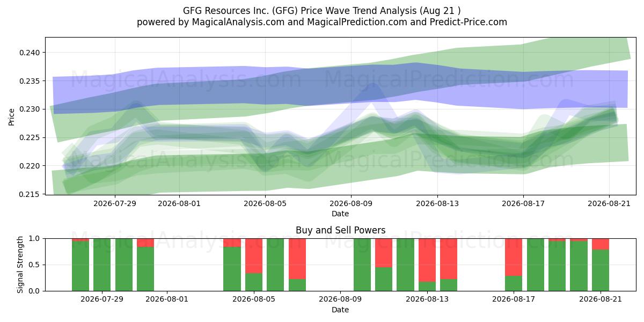Viewport: 644px width, 322px height.
Task: Click 2026-07-29 on the price chart date axis
Action: 115,203
